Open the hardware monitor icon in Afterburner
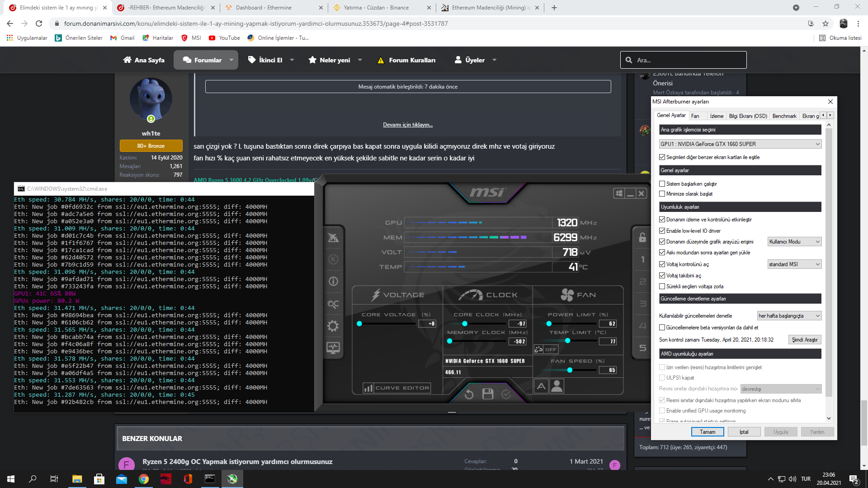The image size is (868, 488). 333,348
